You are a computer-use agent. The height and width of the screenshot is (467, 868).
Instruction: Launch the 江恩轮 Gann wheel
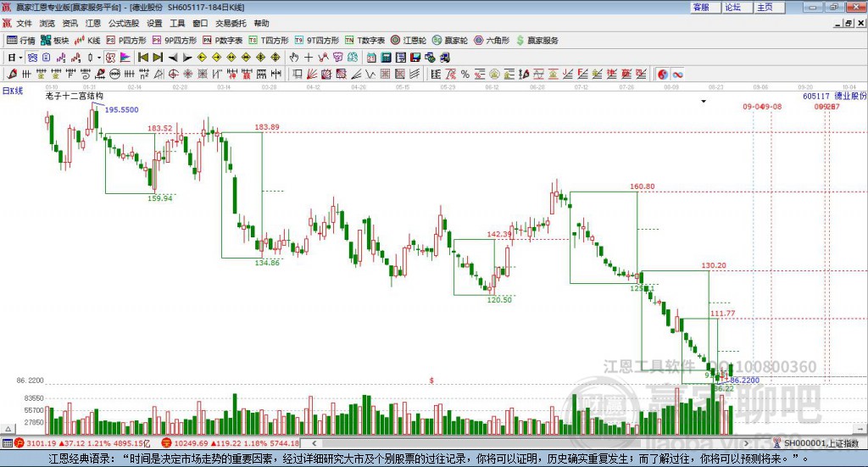409,41
